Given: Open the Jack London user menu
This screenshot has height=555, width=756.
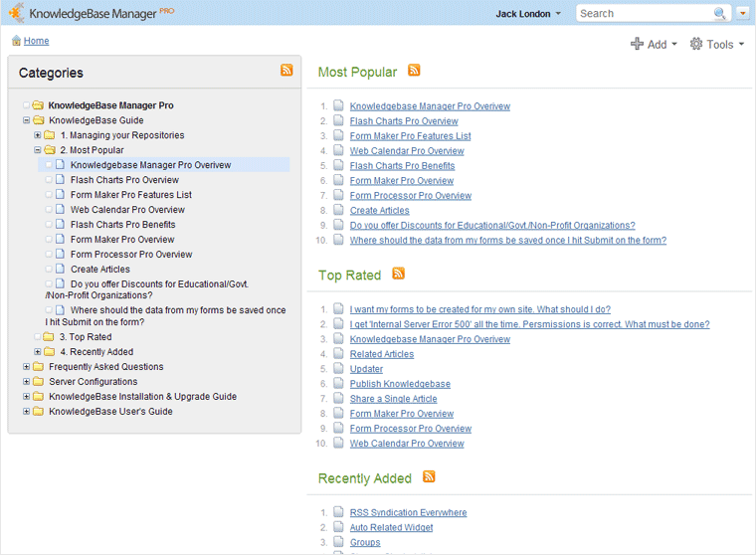Looking at the screenshot, I should [528, 14].
